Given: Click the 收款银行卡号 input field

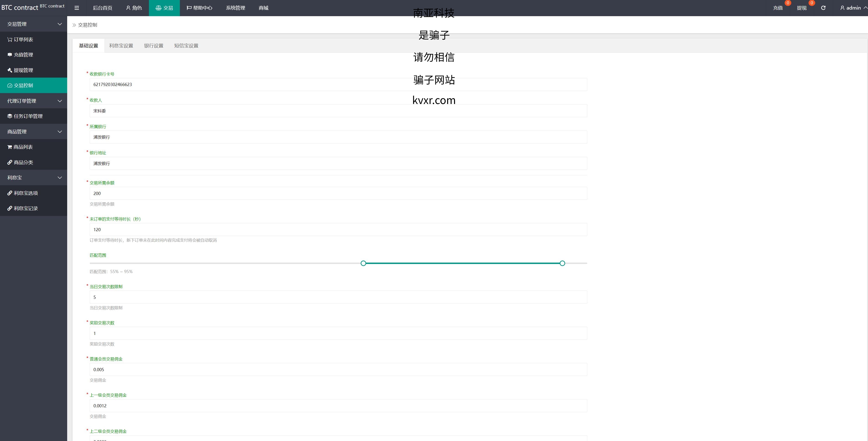Looking at the screenshot, I should [338, 84].
